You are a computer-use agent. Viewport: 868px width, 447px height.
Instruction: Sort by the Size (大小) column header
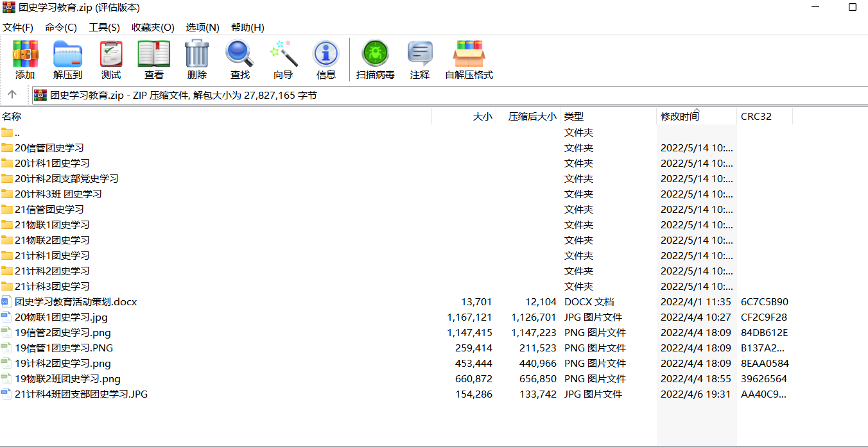tap(482, 117)
